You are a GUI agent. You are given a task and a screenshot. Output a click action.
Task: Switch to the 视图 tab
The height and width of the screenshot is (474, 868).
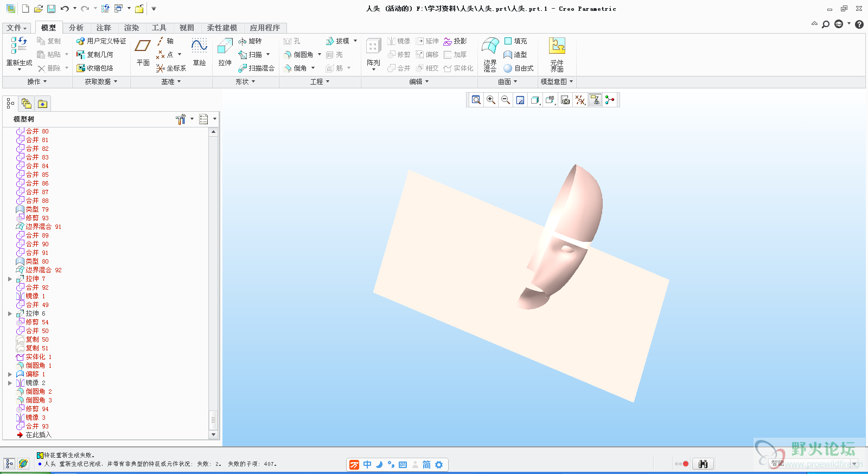(x=187, y=28)
